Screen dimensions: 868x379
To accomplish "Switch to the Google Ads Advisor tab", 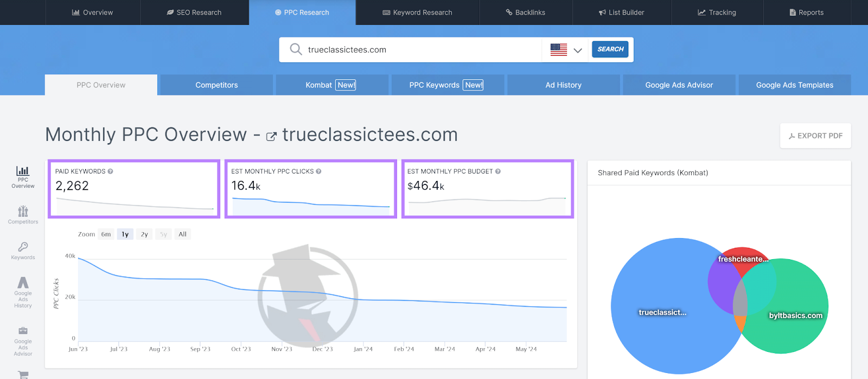I will (679, 85).
